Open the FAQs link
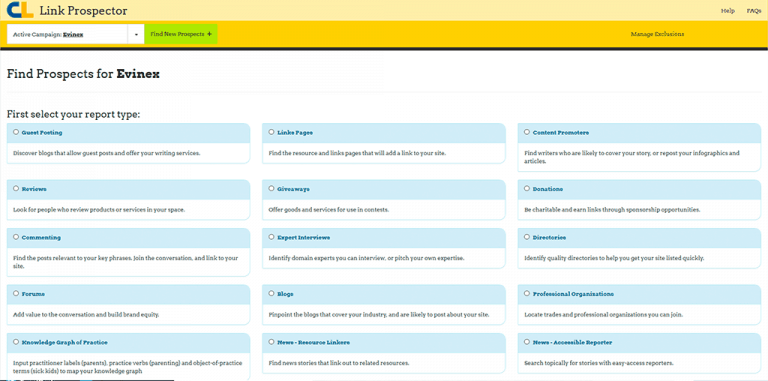Image resolution: width=768 pixels, height=381 pixels. tap(754, 11)
